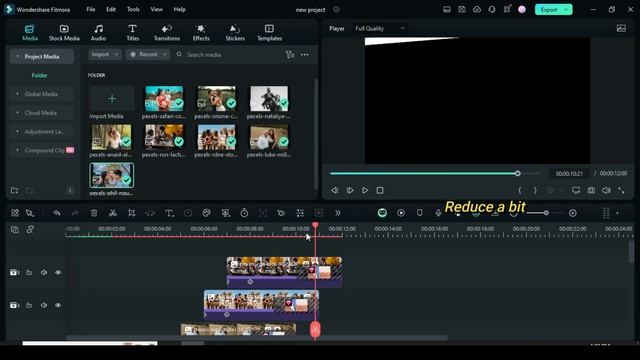Expand the Compound Clip section
Image resolution: width=640 pixels, height=360 pixels.
tap(18, 150)
